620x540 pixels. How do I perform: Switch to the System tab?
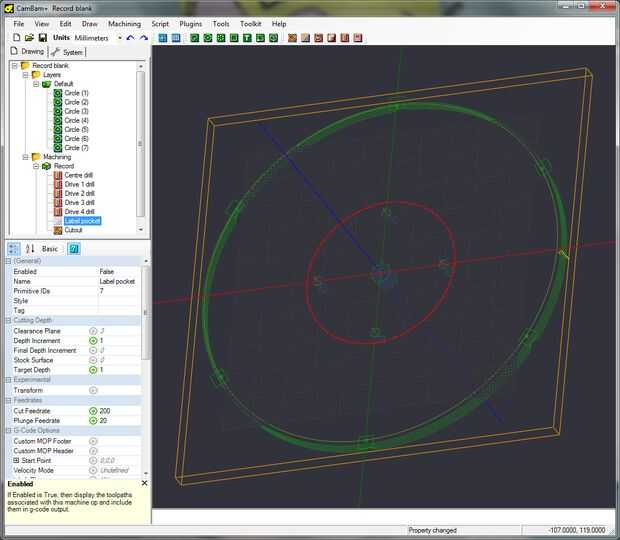click(70, 52)
